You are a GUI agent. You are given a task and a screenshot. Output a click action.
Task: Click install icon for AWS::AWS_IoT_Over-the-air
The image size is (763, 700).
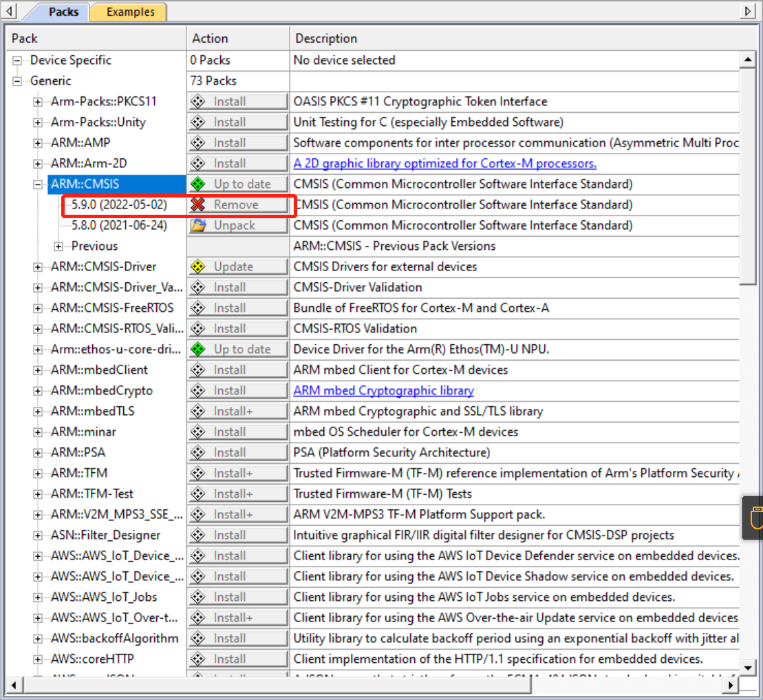(x=198, y=617)
